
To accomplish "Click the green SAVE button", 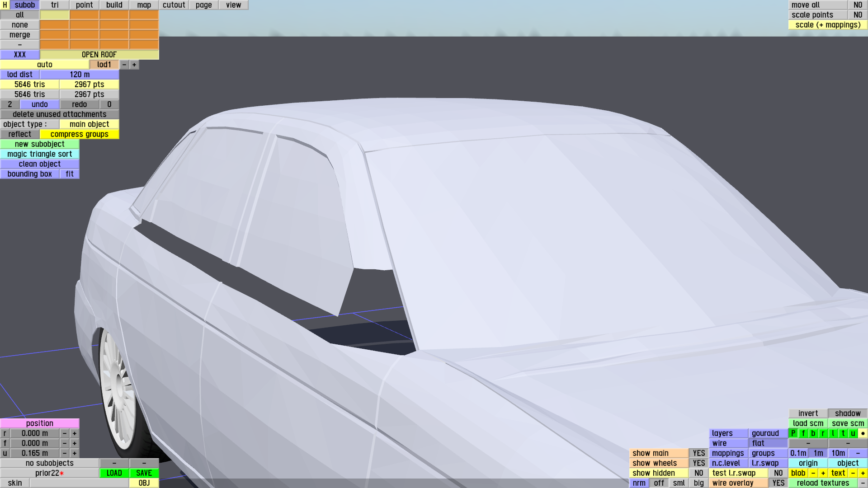I will 144,473.
